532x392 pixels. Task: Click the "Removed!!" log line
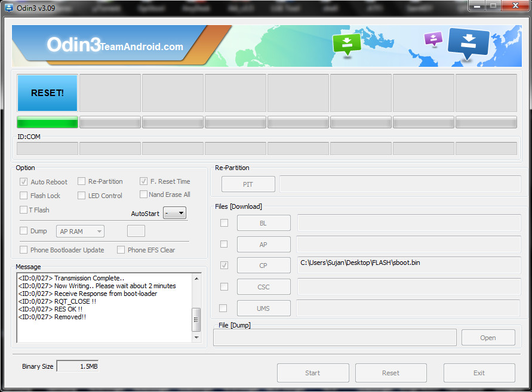(52, 317)
